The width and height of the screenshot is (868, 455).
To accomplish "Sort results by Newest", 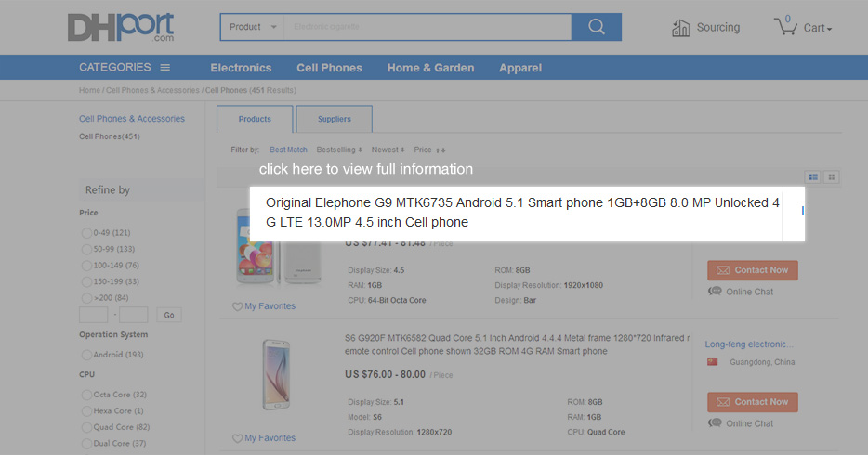I will (388, 149).
